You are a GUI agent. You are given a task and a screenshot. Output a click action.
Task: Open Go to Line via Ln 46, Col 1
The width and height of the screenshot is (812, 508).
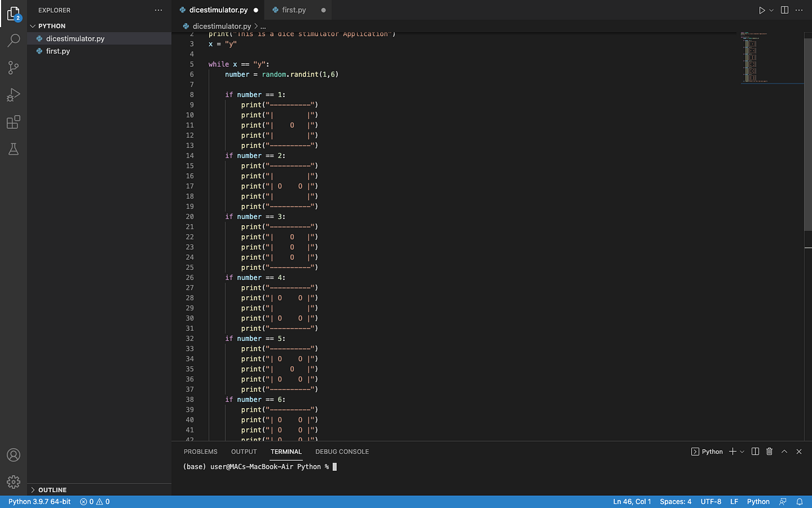632,501
